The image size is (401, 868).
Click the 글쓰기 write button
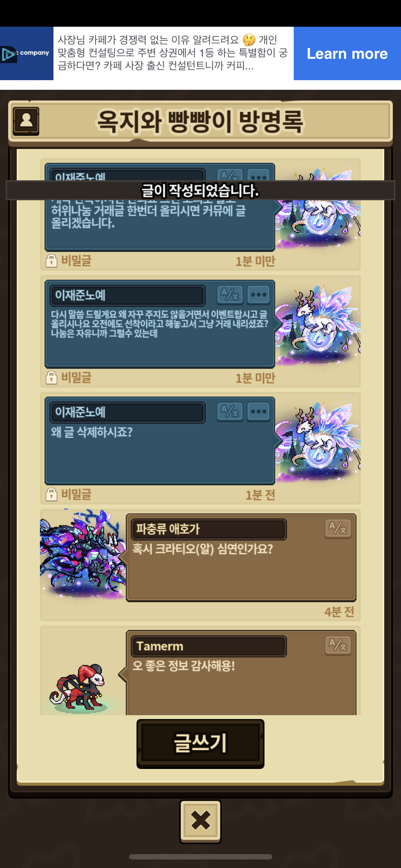pos(200,743)
